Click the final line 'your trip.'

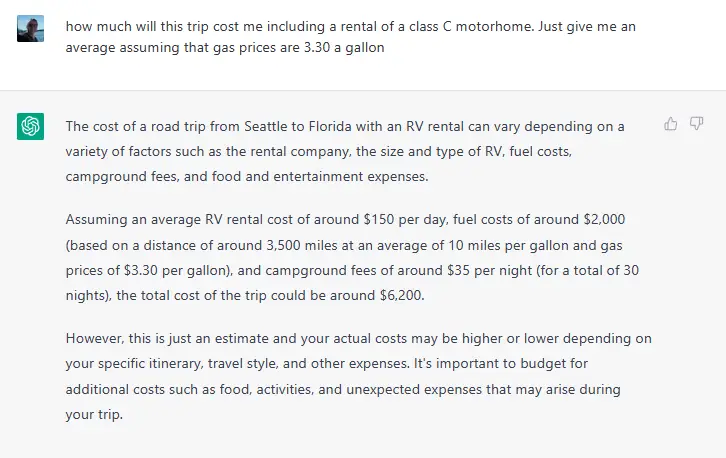[x=94, y=414]
